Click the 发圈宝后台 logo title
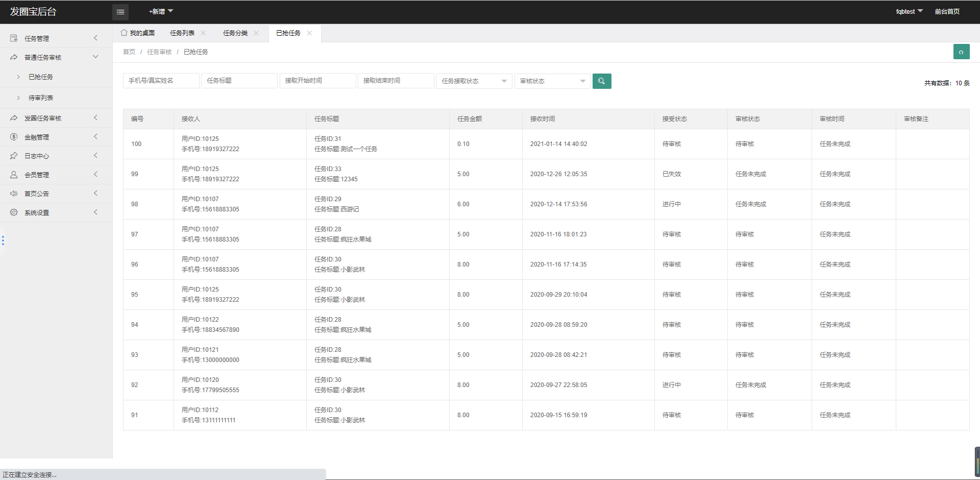The height and width of the screenshot is (480, 980). coord(33,12)
